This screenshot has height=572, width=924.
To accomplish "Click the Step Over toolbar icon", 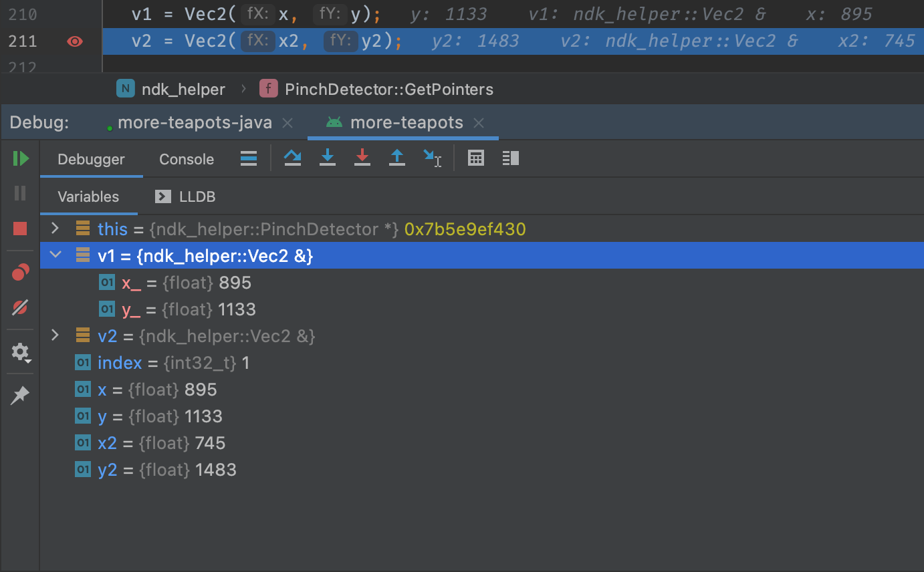I will pos(292,158).
